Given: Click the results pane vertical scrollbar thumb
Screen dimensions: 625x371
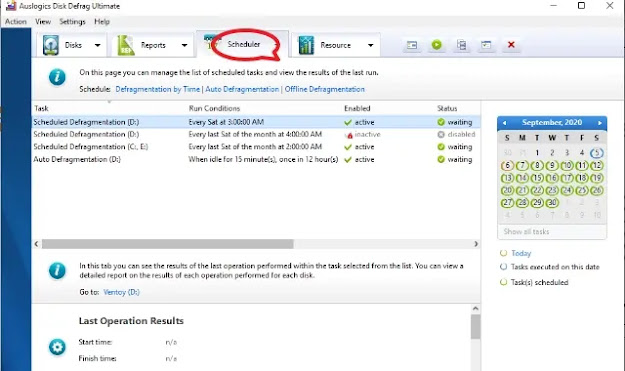Looking at the screenshot, I should pos(475,326).
